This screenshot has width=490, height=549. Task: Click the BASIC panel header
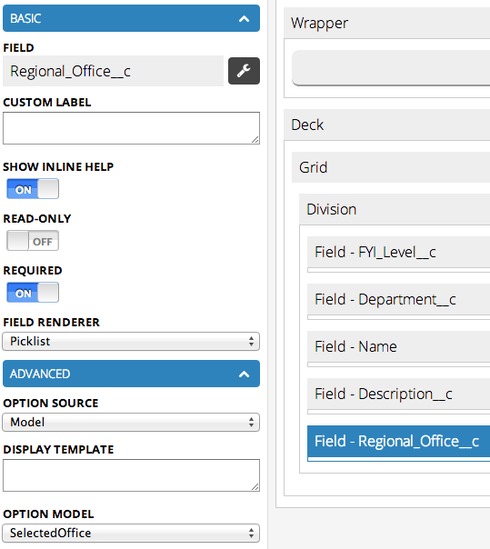(131, 19)
